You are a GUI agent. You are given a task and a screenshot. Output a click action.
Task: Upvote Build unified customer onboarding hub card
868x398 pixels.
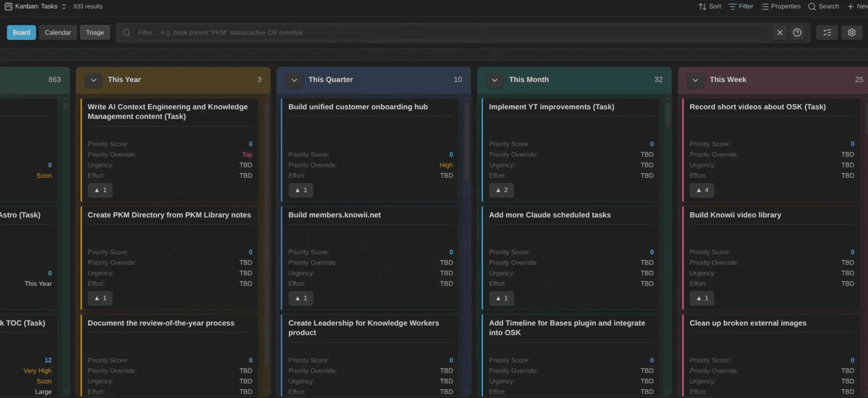(x=301, y=190)
